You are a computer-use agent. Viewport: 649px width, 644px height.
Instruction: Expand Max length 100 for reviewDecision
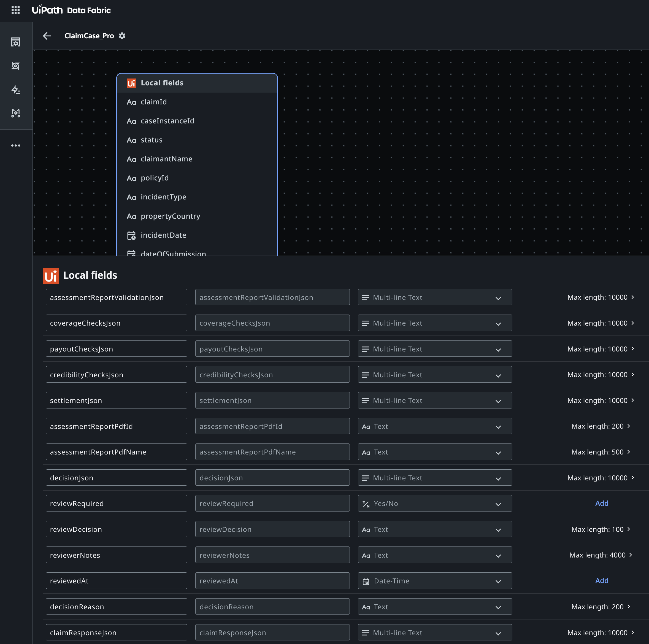(x=601, y=529)
